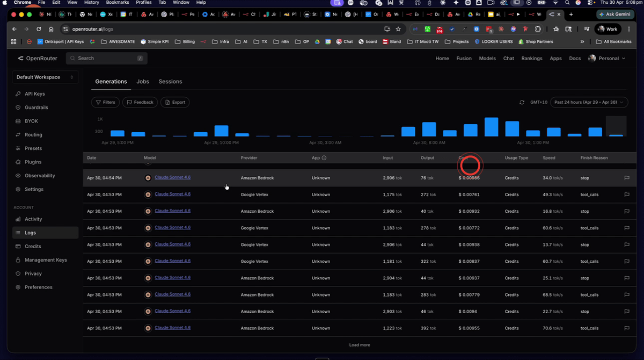Screen dimensions: 644x360
Task: Expand the Default Workspace selector
Action: pos(45,77)
